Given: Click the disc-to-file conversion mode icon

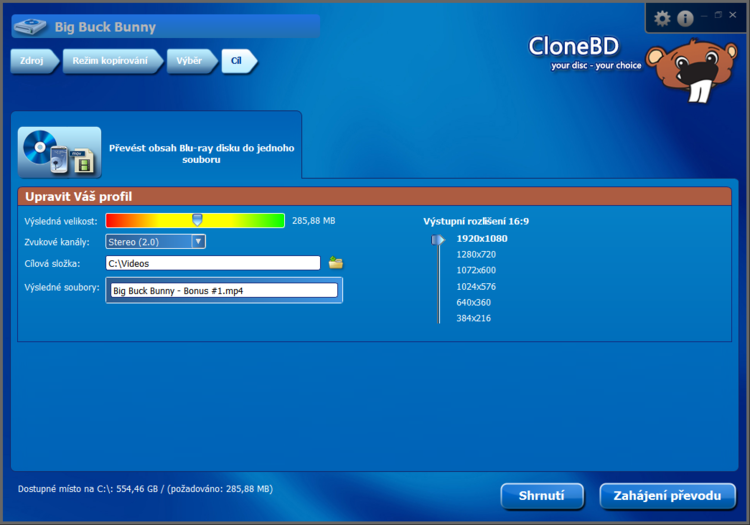Looking at the screenshot, I should point(60,153).
